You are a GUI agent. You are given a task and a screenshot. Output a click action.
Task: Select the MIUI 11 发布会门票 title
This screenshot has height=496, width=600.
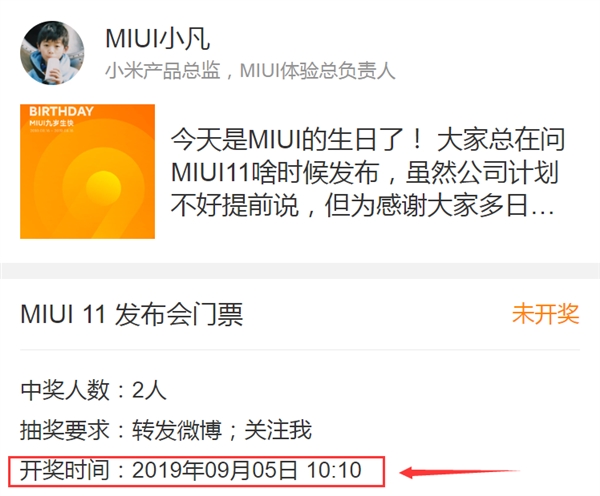pyautogui.click(x=132, y=315)
